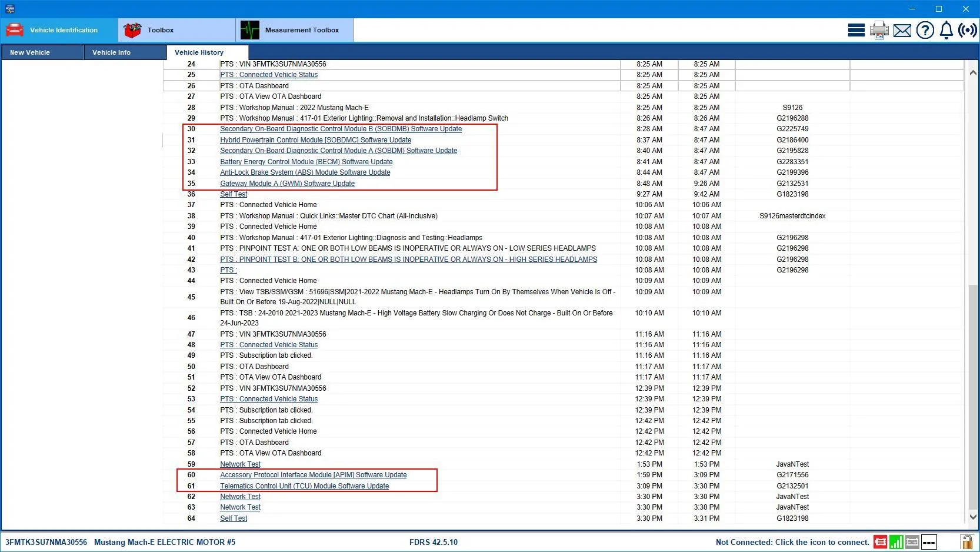Open the Measurement Toolbox tab
The width and height of the screenshot is (980, 552).
(294, 30)
